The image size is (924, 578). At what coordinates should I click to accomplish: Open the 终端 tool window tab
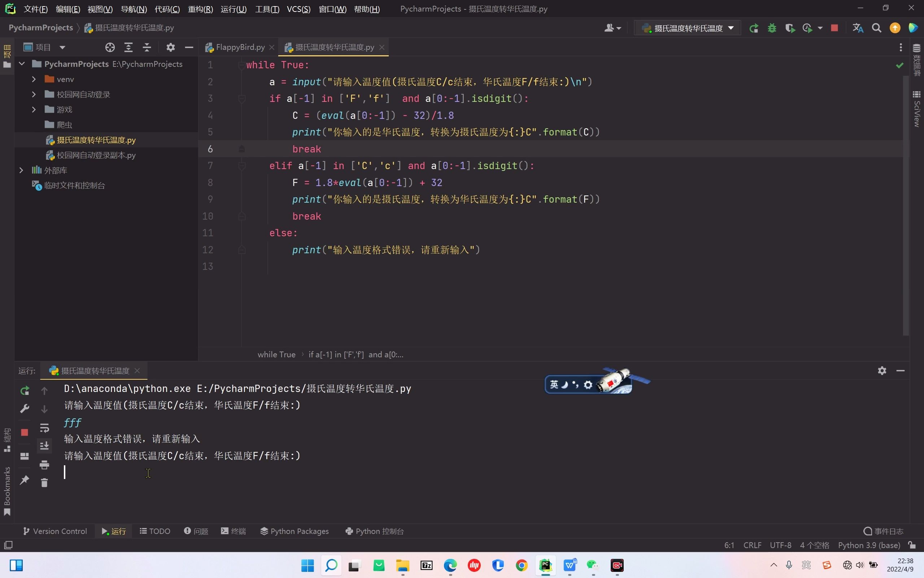coord(233,531)
